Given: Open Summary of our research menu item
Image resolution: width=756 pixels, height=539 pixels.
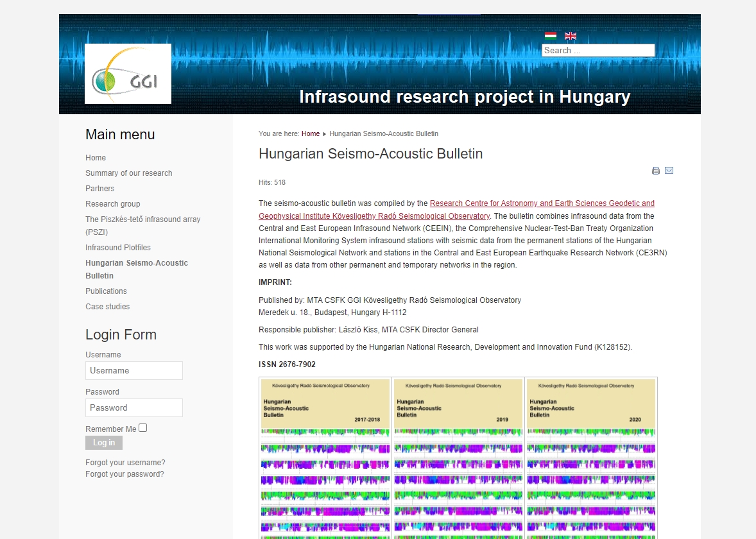Looking at the screenshot, I should [x=129, y=173].
